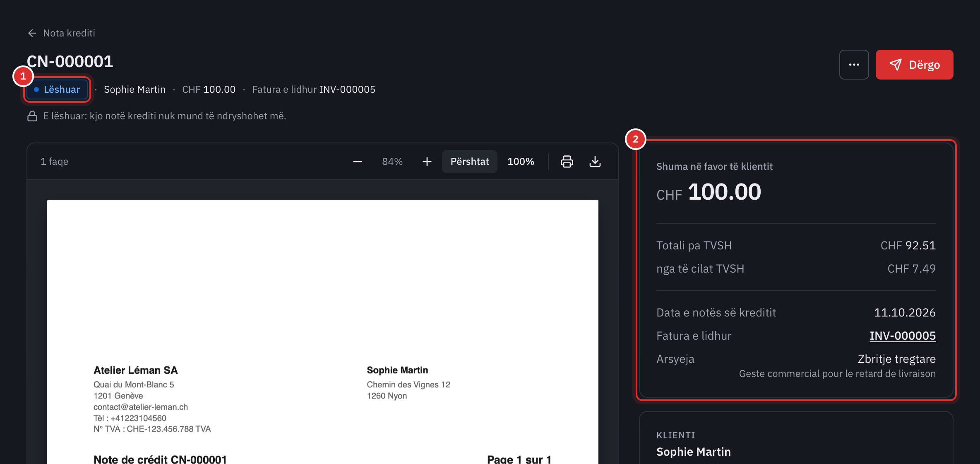Click the date 11.10.2026
This screenshot has width=980, height=464.
[x=905, y=313]
